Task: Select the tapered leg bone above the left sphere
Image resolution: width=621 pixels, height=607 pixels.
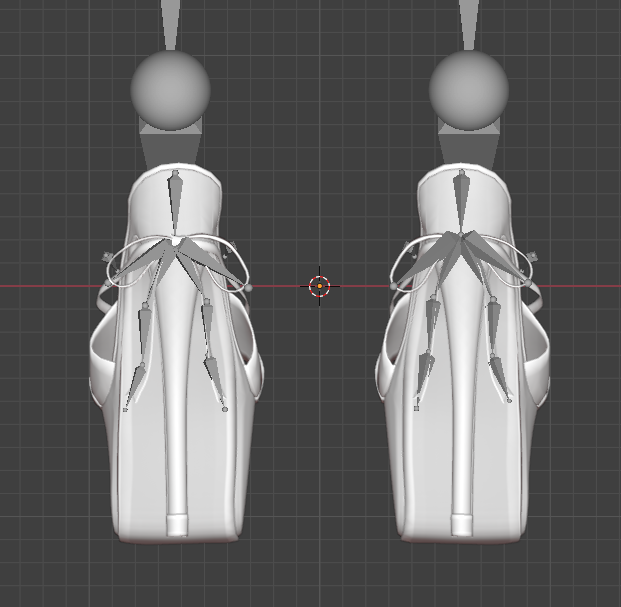Action: [170, 25]
